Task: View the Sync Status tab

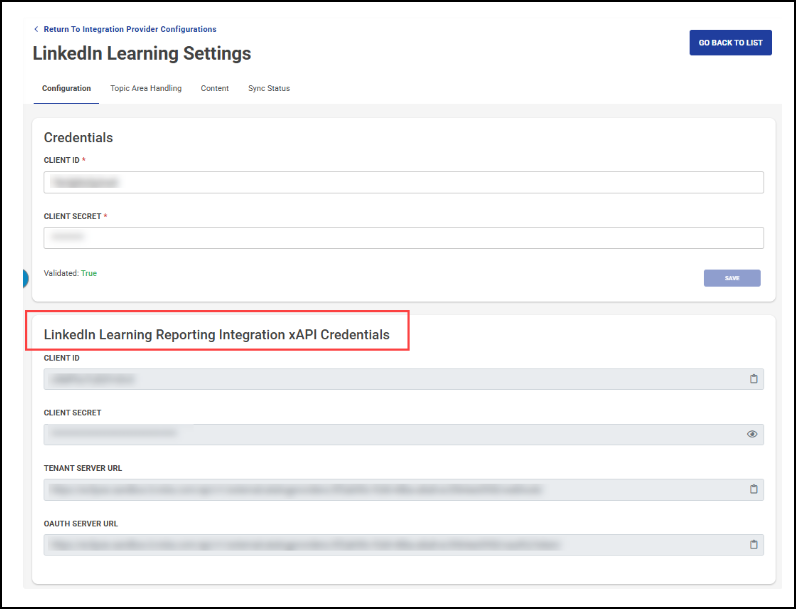Action: 269,89
